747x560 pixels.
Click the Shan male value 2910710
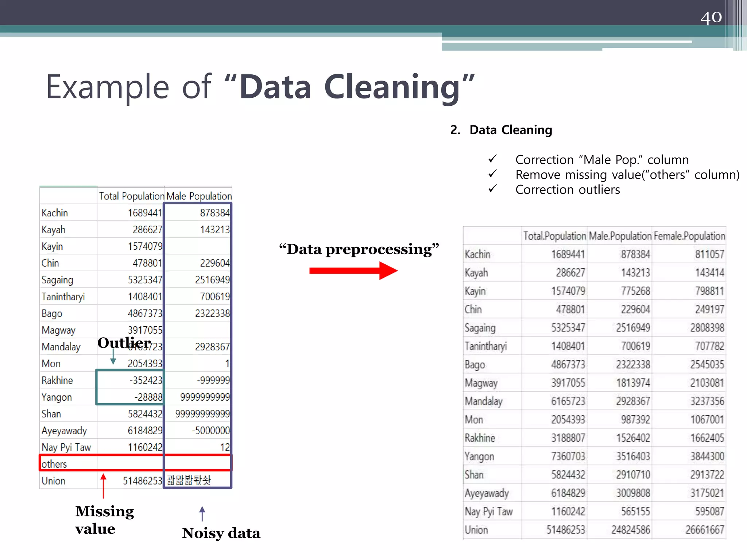click(x=633, y=475)
